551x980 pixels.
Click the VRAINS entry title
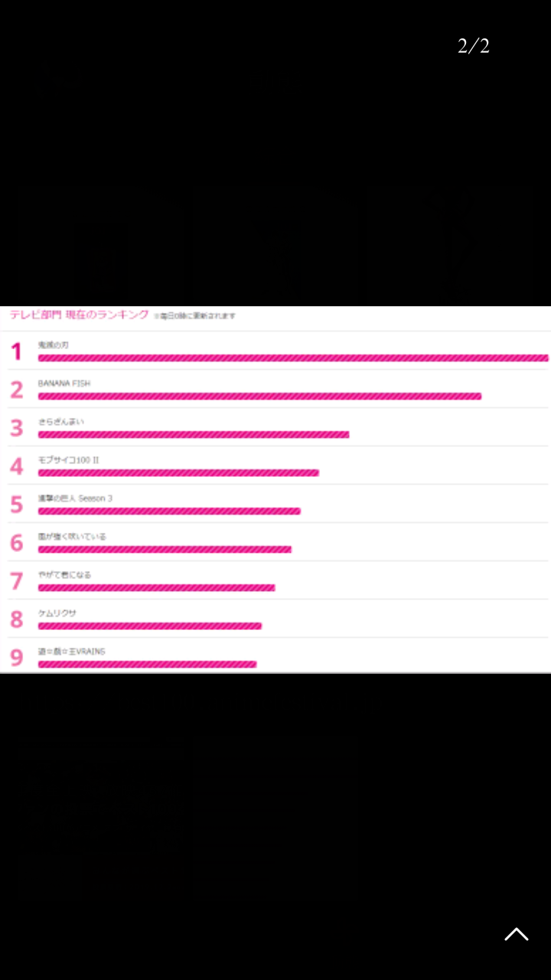(72, 652)
